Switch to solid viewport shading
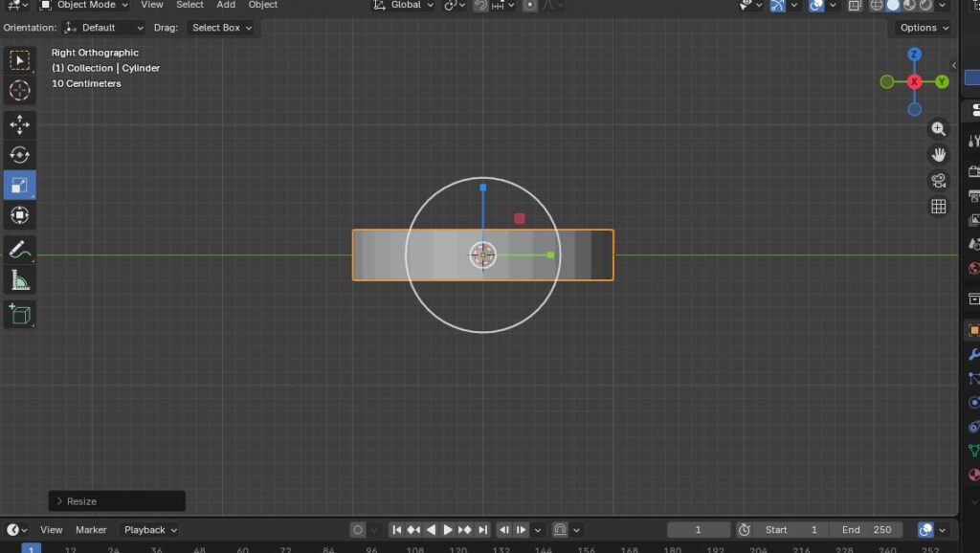980x553 pixels. [893, 5]
